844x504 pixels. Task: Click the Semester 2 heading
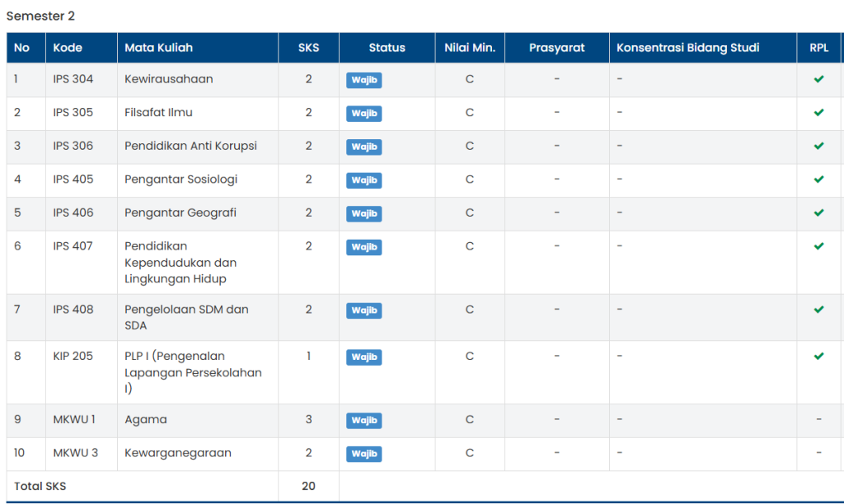(40, 16)
